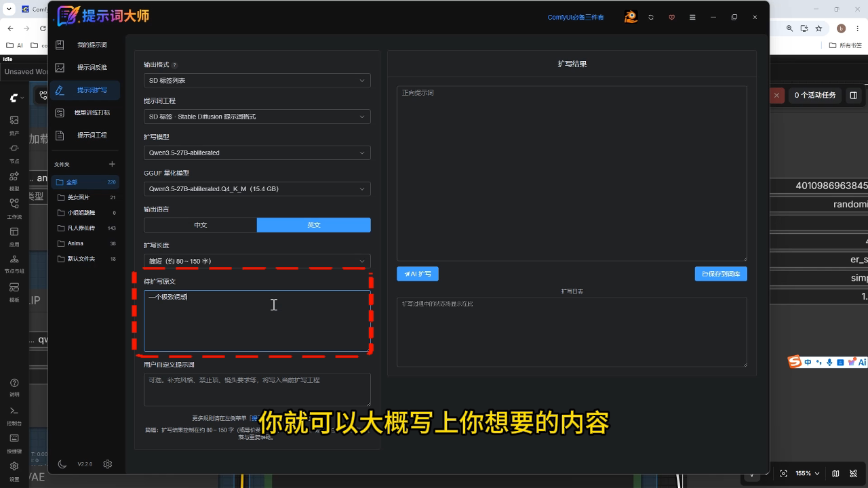Open 提示词工程 sidebar item

click(85, 135)
